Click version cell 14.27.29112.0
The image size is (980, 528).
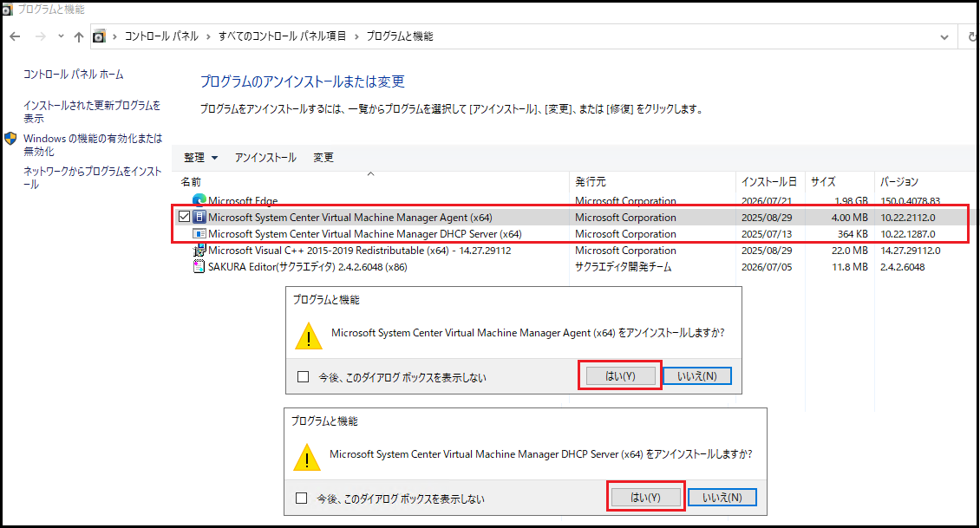coord(910,250)
